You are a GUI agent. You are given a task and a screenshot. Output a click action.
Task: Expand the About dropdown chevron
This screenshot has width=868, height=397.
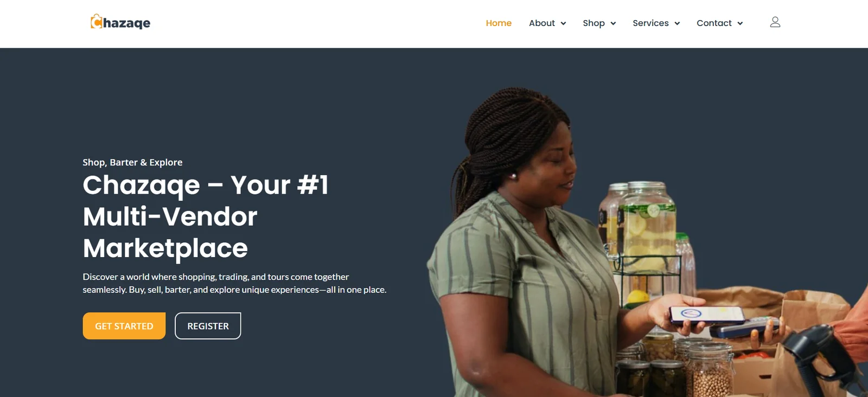[563, 23]
